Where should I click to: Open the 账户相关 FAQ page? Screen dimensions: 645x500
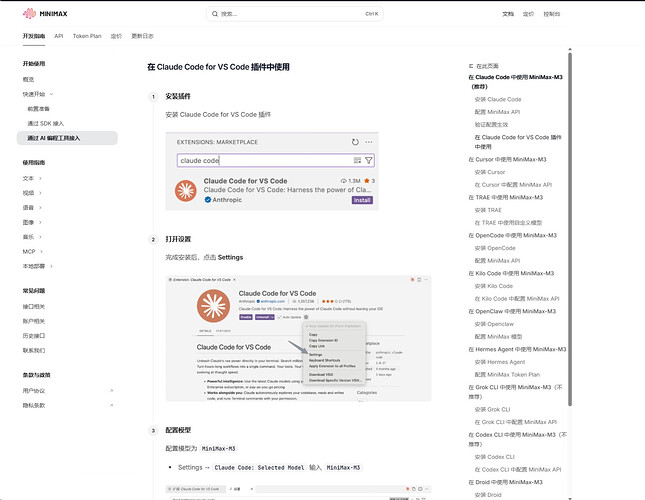pos(34,321)
